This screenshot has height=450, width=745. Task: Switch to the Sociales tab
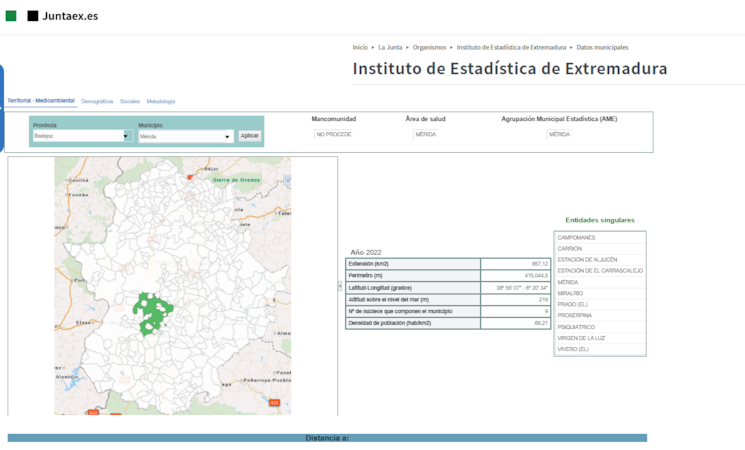click(130, 101)
